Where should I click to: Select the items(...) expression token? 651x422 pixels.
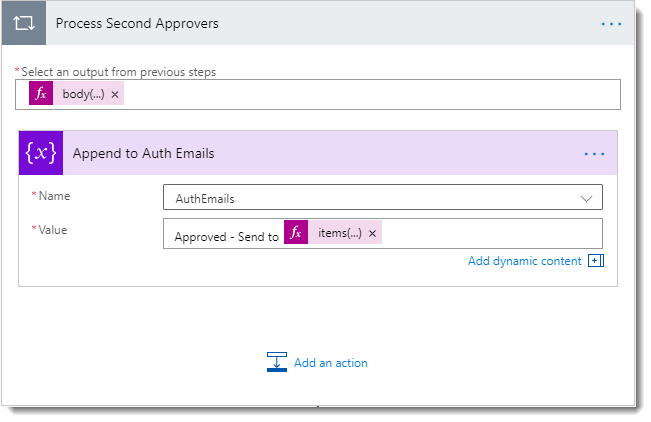coord(339,233)
